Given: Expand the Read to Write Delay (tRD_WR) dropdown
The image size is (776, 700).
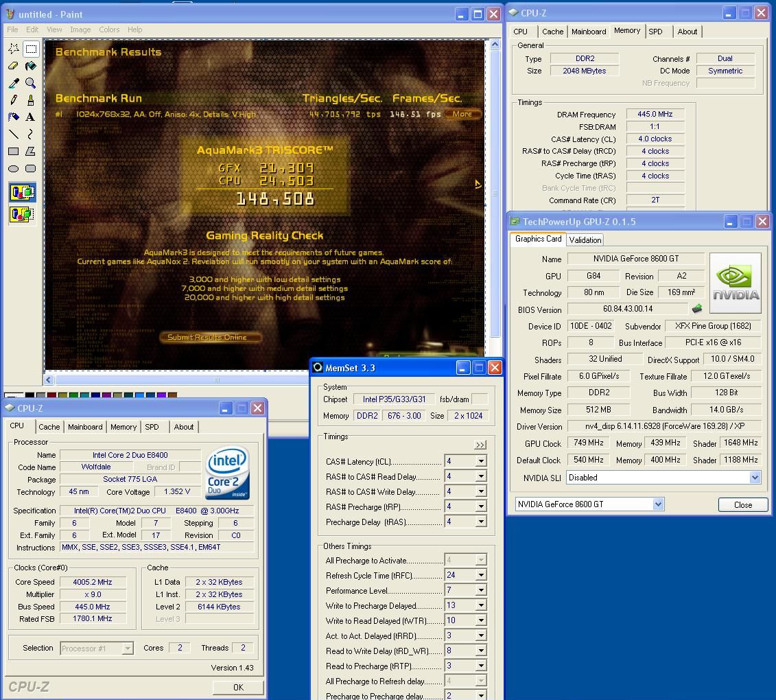Looking at the screenshot, I should point(480,651).
